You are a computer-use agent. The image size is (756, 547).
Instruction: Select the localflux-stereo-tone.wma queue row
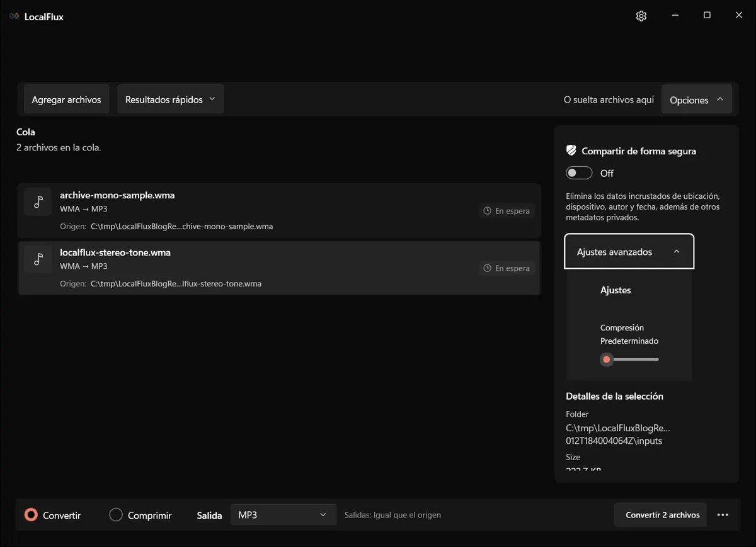click(x=279, y=268)
